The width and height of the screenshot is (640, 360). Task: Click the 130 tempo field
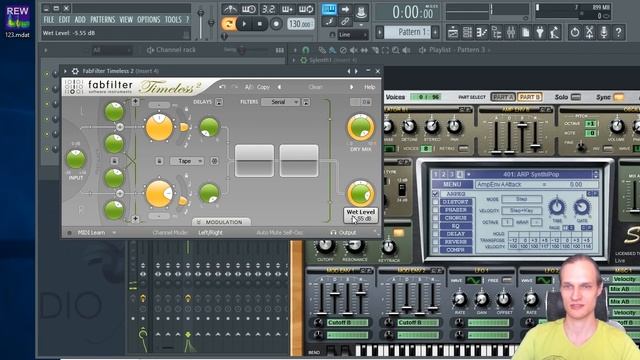pos(300,24)
